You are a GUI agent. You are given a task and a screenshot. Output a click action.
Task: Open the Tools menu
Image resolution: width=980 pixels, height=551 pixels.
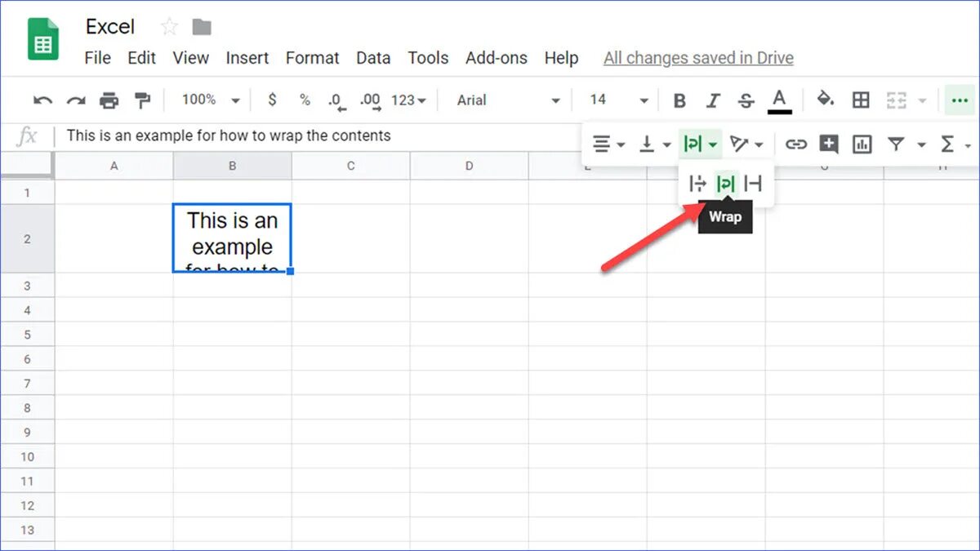coord(428,58)
